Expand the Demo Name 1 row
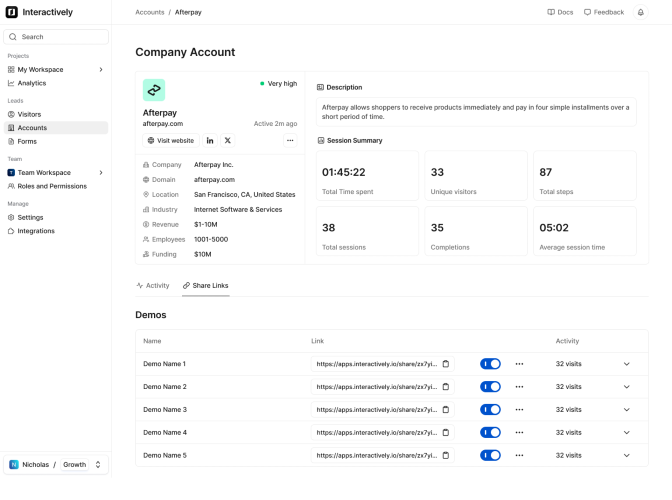The width and height of the screenshot is (672, 500). pos(627,364)
